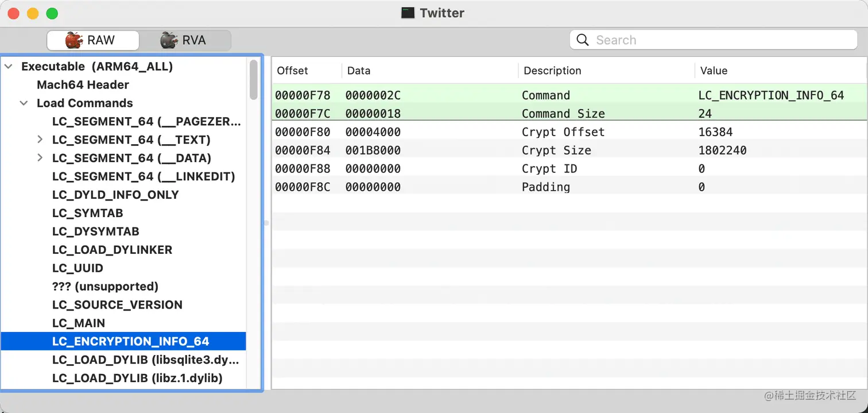Select LC_SEGMENT_64 (__PAGEZERO) row
Screen dimensions: 868x413
click(124, 122)
